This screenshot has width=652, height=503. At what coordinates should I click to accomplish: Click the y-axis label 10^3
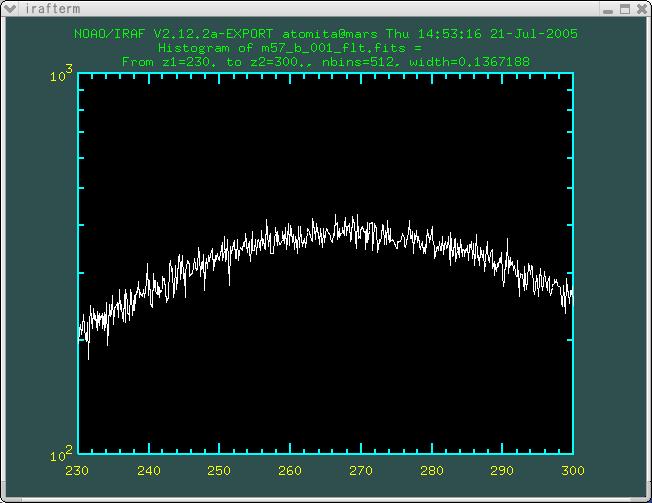click(x=61, y=74)
